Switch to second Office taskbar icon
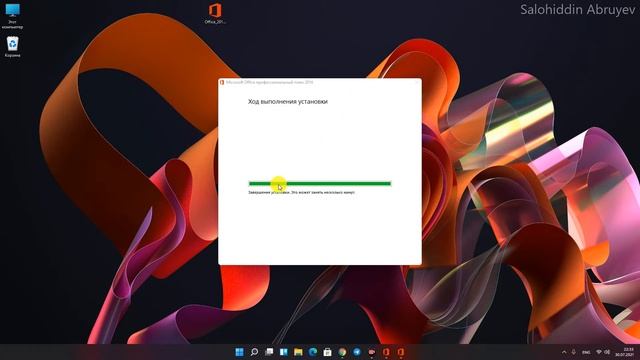The height and width of the screenshot is (360, 640). coord(401,352)
